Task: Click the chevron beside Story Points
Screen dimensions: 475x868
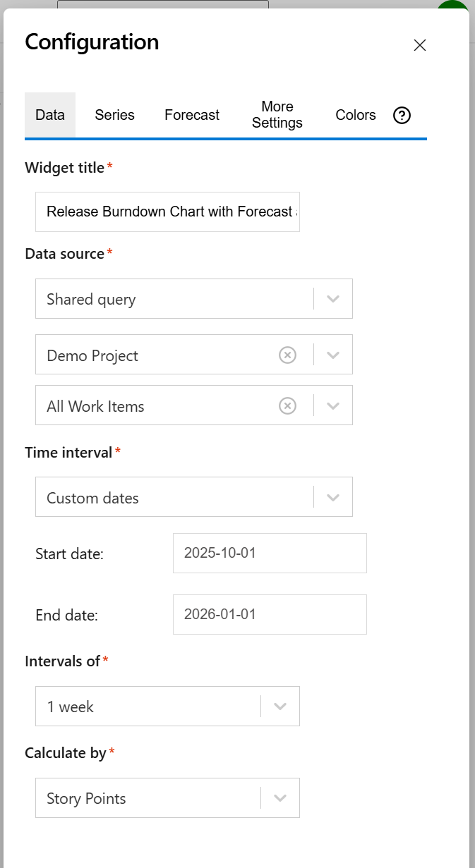Action: (x=280, y=797)
